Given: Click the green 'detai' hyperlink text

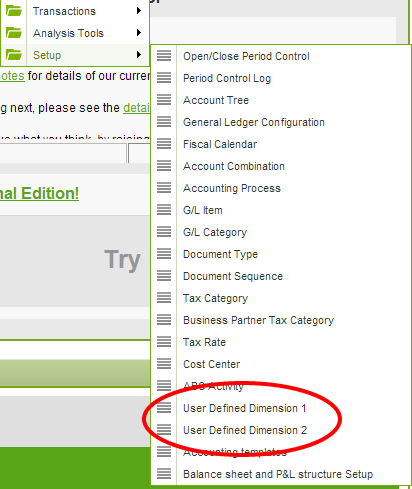Looking at the screenshot, I should [136, 108].
